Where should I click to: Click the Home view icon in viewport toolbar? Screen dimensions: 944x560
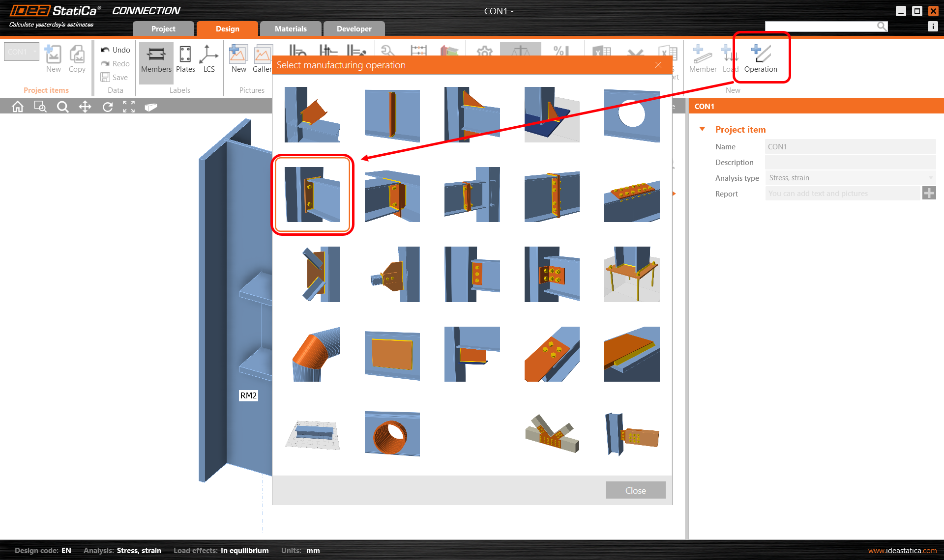tap(17, 106)
